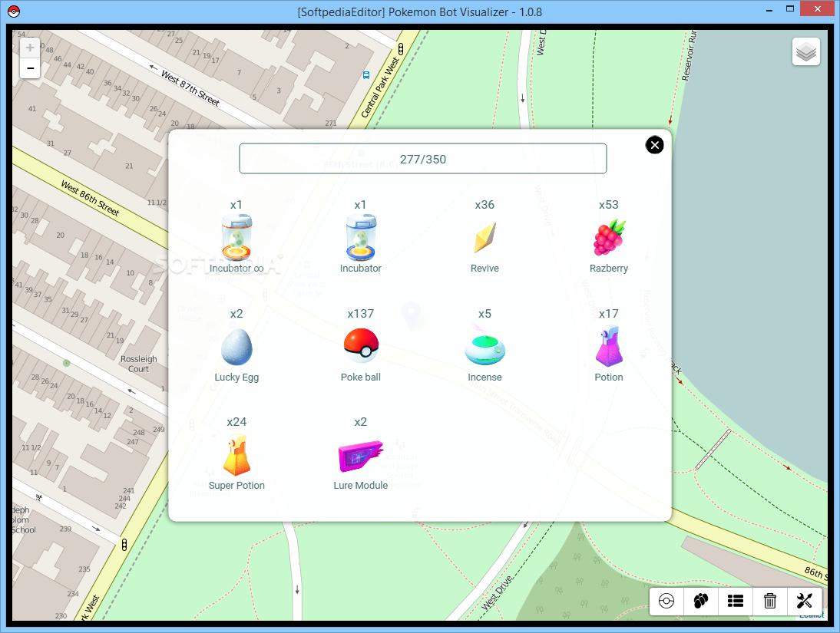Click the x36 Revive count
The height and width of the screenshot is (633, 840).
tap(484, 205)
